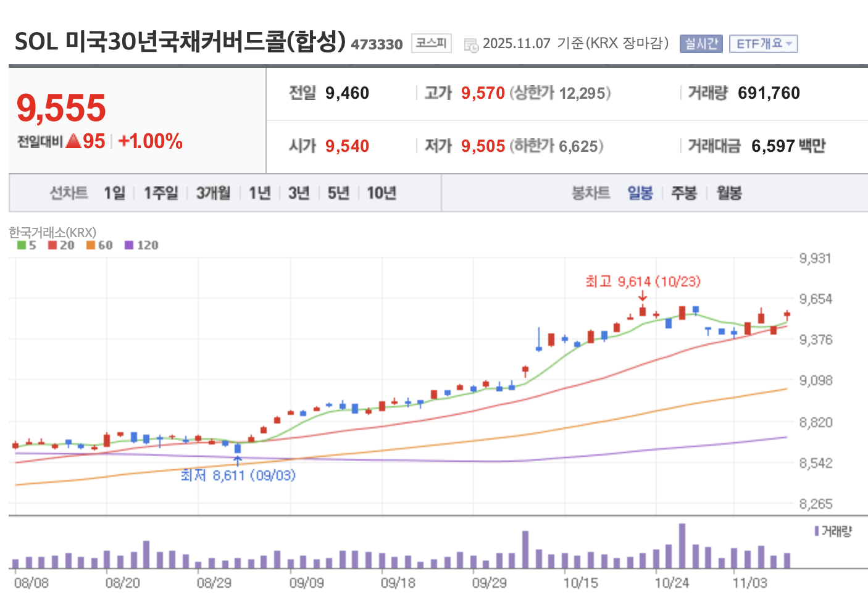Viewport: 868px width, 605px height.
Task: Click the blue arrow at 최저 8,611 marker
Action: click(x=238, y=460)
